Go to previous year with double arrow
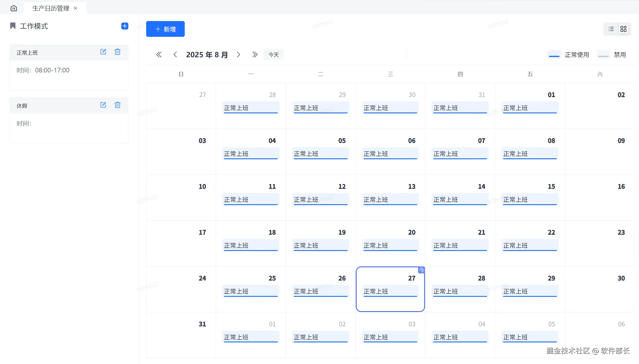This screenshot has width=639, height=364. (x=159, y=55)
